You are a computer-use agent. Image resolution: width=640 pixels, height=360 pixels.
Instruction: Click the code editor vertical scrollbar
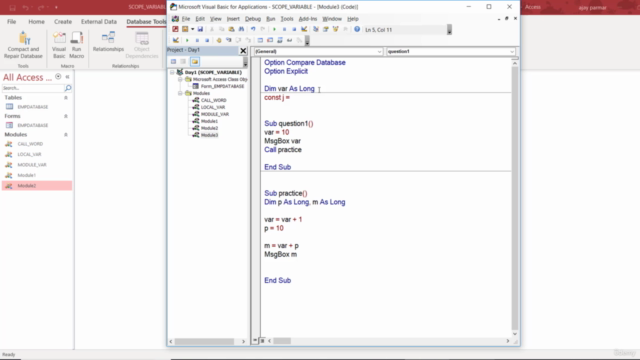(x=515, y=198)
